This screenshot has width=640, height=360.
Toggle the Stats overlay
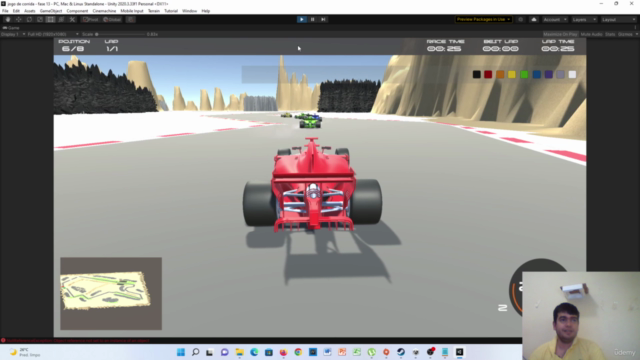tap(610, 34)
